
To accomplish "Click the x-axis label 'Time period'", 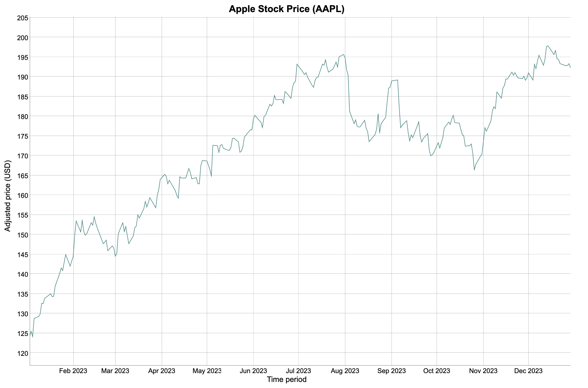I will (287, 379).
